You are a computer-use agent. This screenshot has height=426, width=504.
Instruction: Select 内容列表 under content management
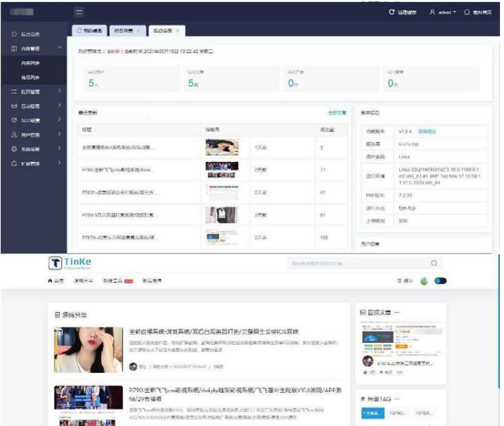click(30, 63)
